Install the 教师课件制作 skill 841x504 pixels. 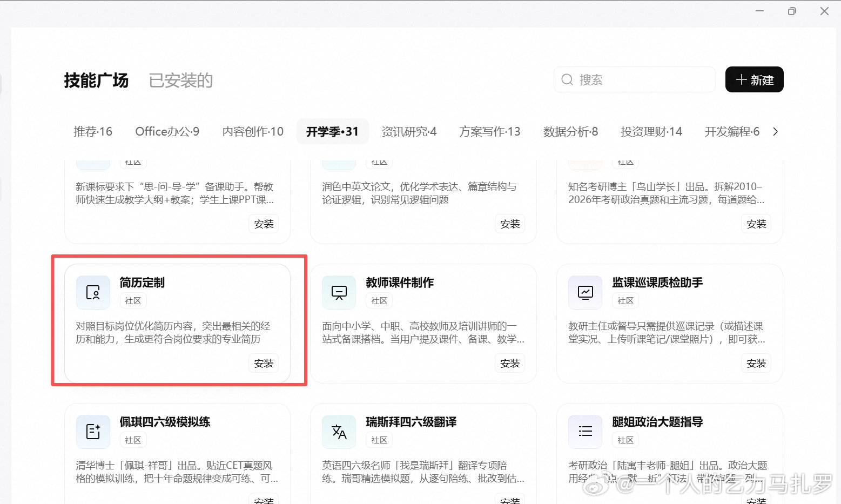pos(510,364)
